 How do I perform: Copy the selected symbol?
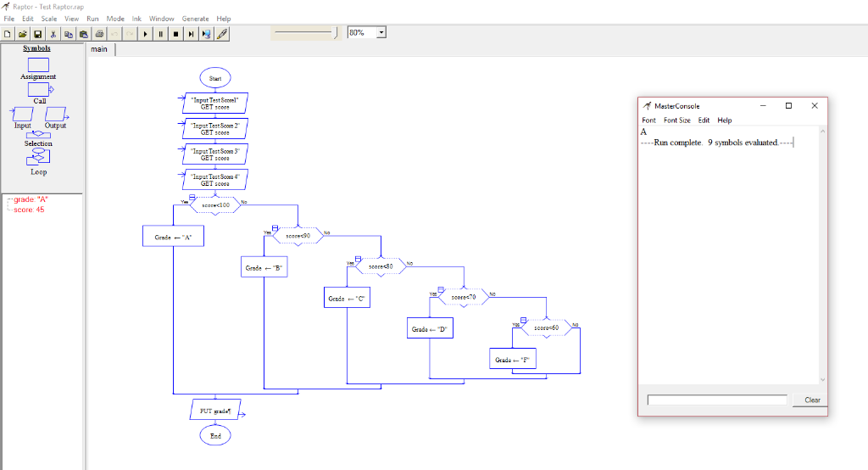point(69,34)
